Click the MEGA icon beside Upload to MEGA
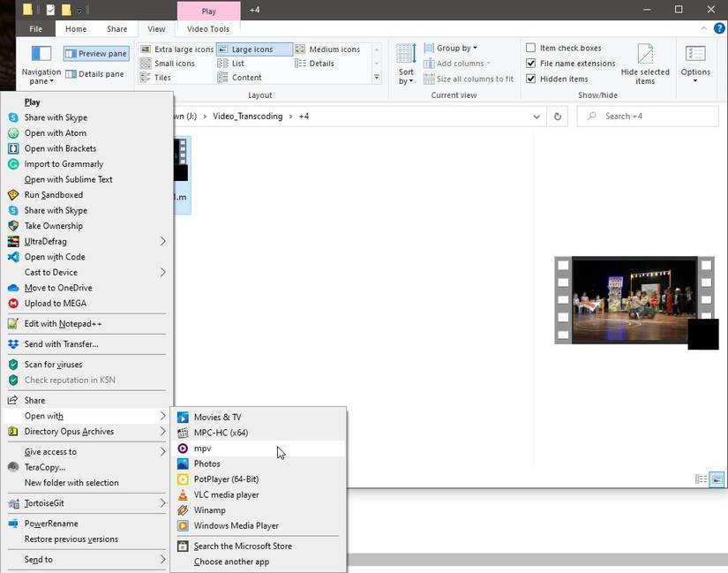 (13, 304)
